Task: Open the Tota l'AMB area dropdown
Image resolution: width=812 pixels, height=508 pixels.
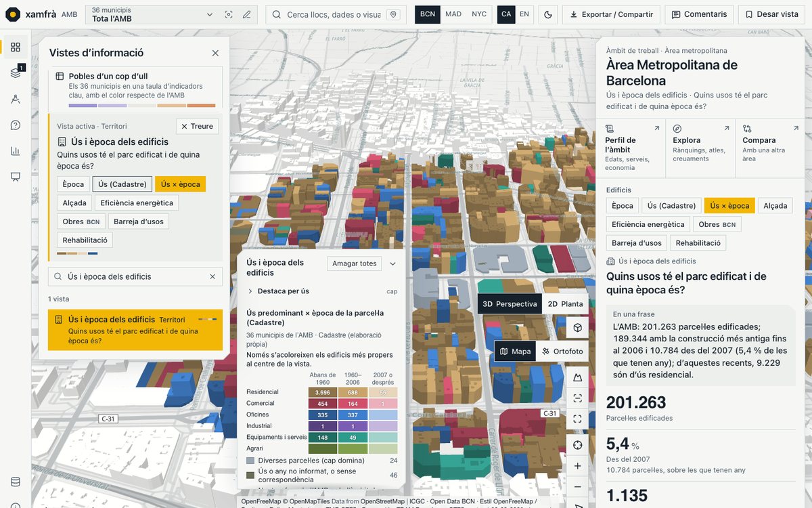Action: point(152,14)
